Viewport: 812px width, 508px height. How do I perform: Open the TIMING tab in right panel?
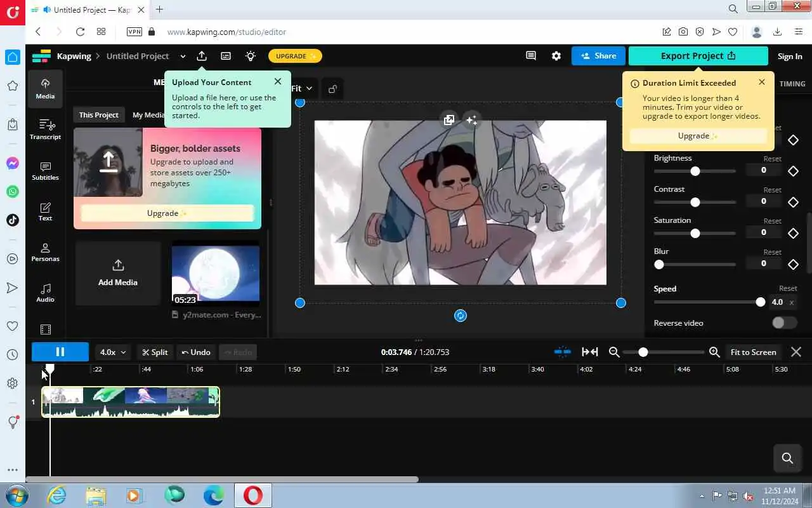792,84
